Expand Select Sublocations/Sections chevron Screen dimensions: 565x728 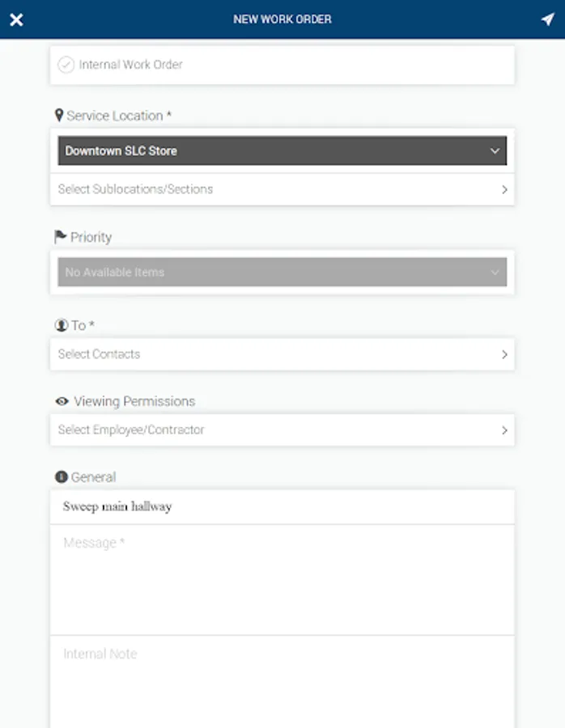[504, 189]
